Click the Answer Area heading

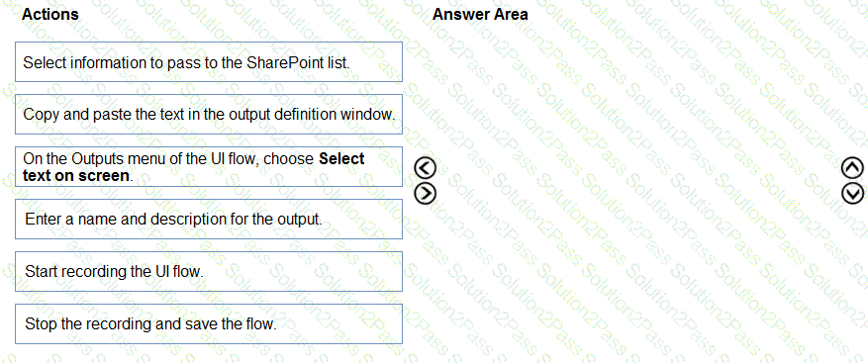pos(480,14)
